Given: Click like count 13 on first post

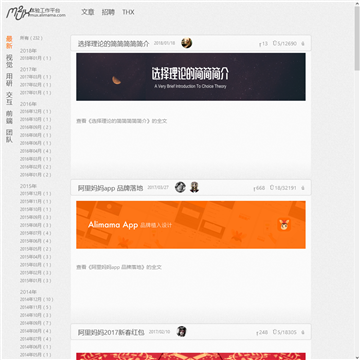Looking at the screenshot, I should point(263,44).
